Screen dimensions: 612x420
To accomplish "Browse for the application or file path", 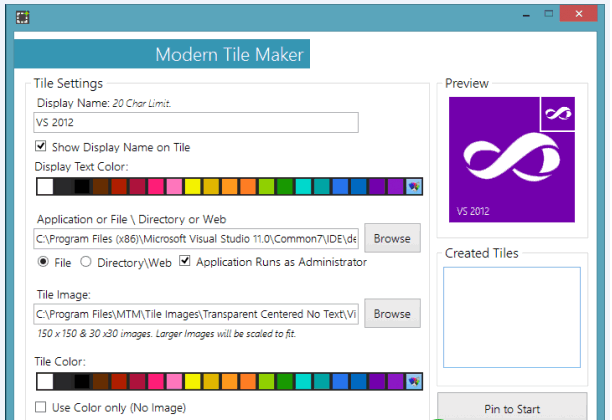I will pyautogui.click(x=392, y=238).
